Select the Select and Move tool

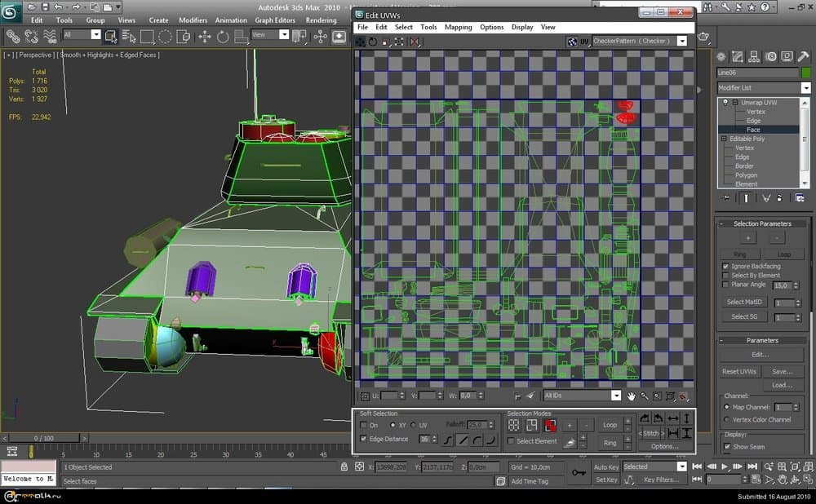tap(203, 36)
